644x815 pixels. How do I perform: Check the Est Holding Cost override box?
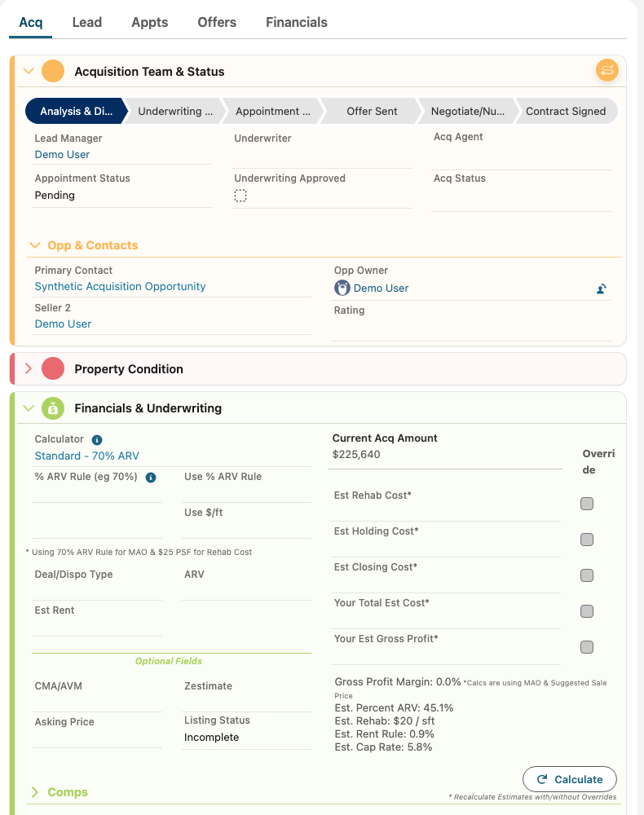point(587,540)
